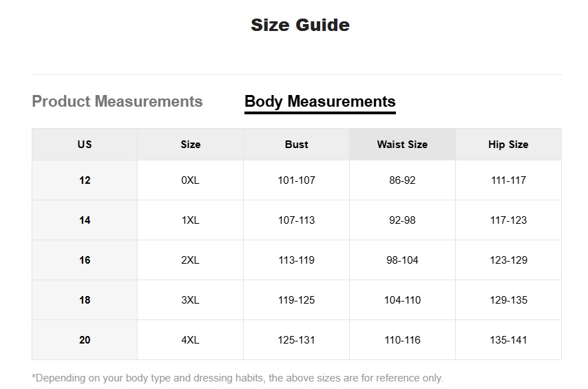588x389 pixels.
Task: Click the reference-only disclaimer note
Action: pos(238,378)
